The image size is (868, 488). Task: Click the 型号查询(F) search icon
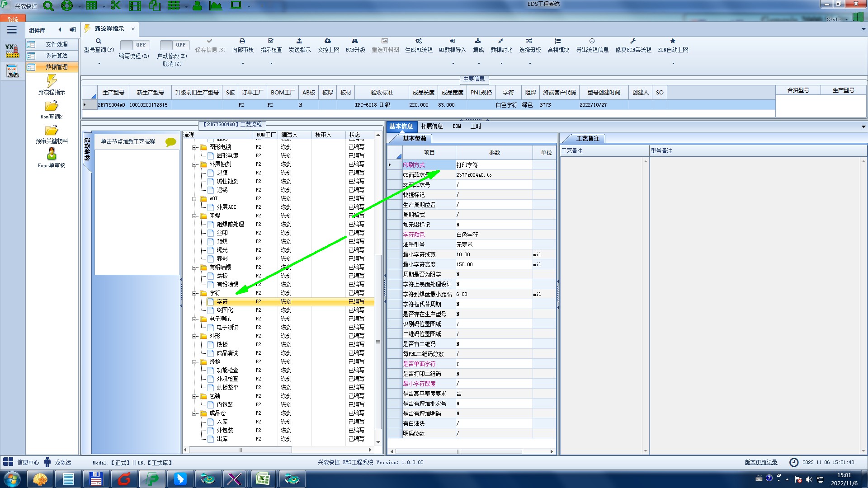[x=99, y=41]
